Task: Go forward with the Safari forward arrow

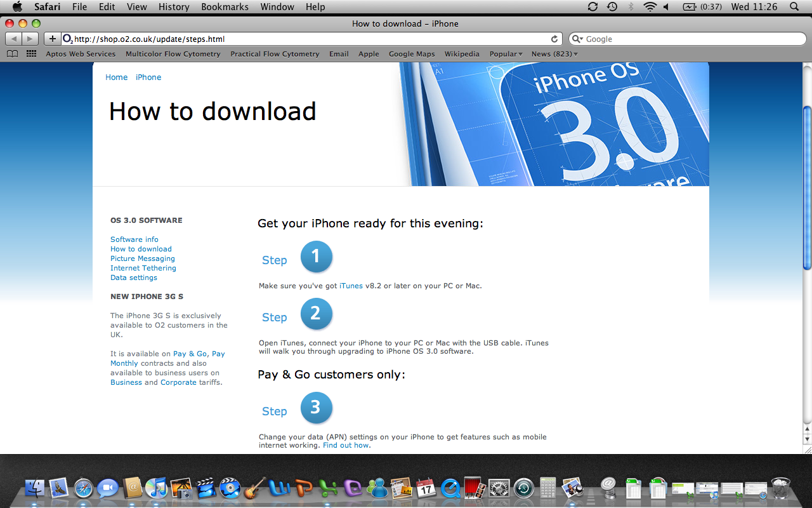Action: [x=30, y=39]
